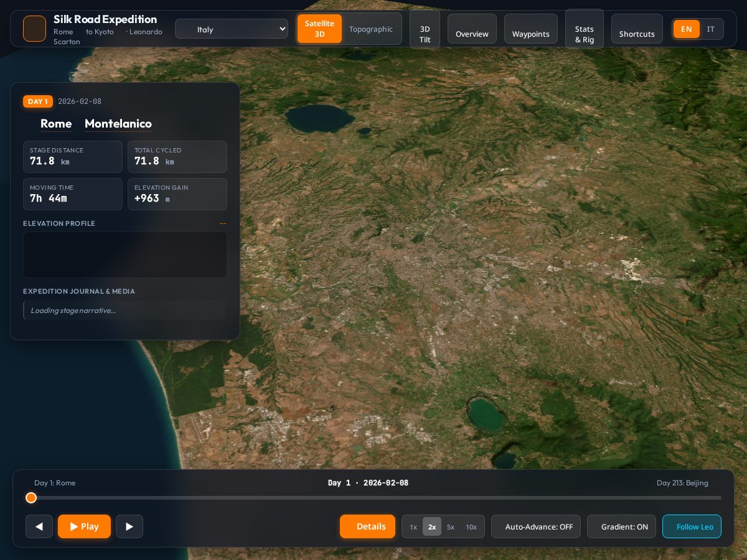Set playback speed to 10x
This screenshot has width=747, height=560.
pyautogui.click(x=471, y=527)
